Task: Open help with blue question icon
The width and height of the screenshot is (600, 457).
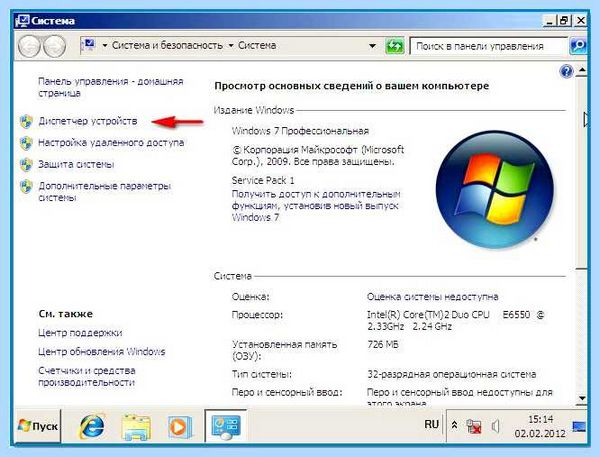Action: tap(566, 71)
